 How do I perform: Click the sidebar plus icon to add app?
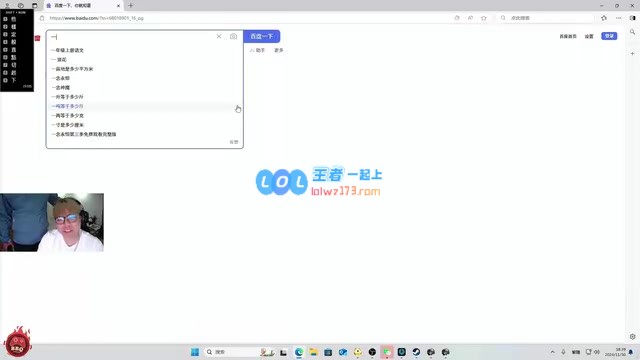[x=633, y=53]
